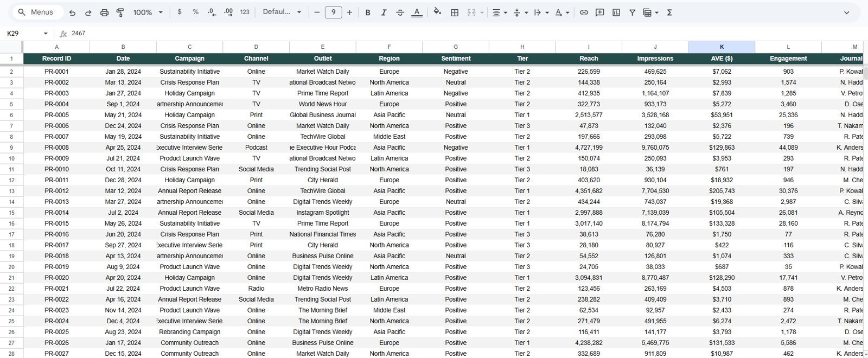This screenshot has height=358, width=868.
Task: Select the Engagement value 44,089
Action: [788, 148]
